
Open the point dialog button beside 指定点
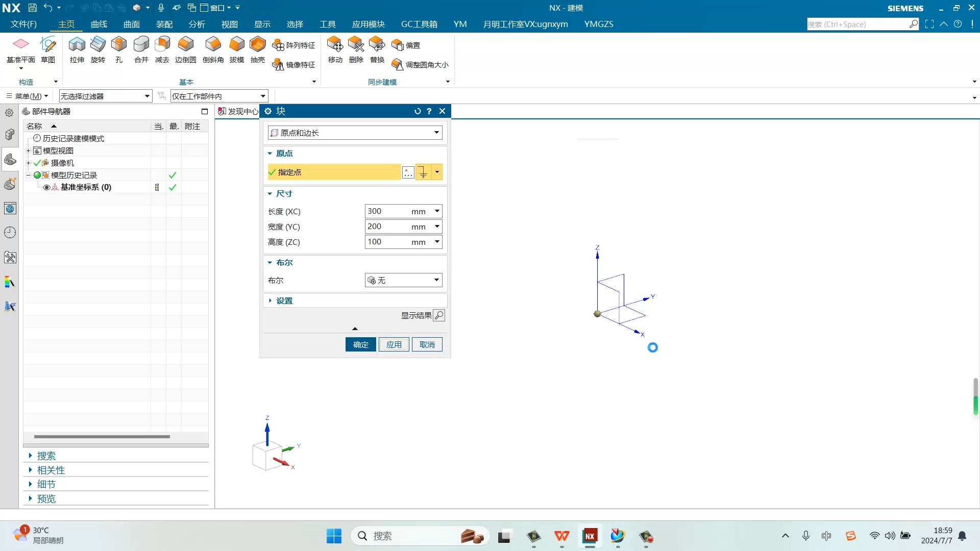click(x=408, y=172)
